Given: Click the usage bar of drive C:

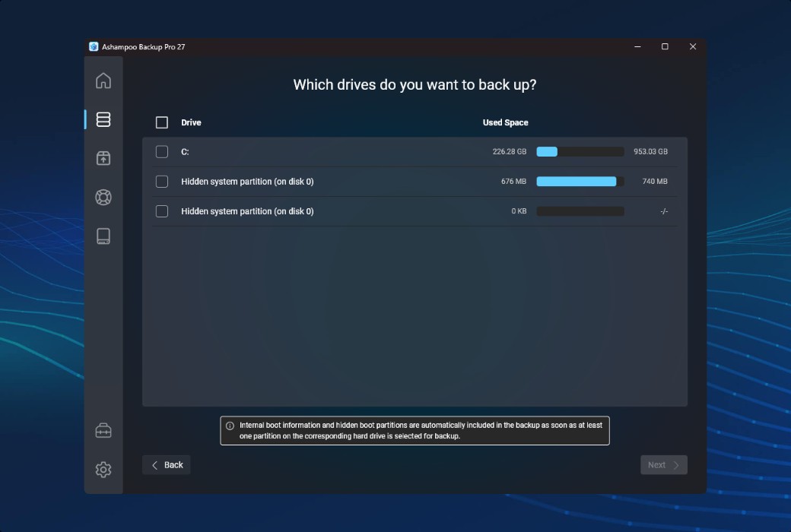Looking at the screenshot, I should coord(580,151).
